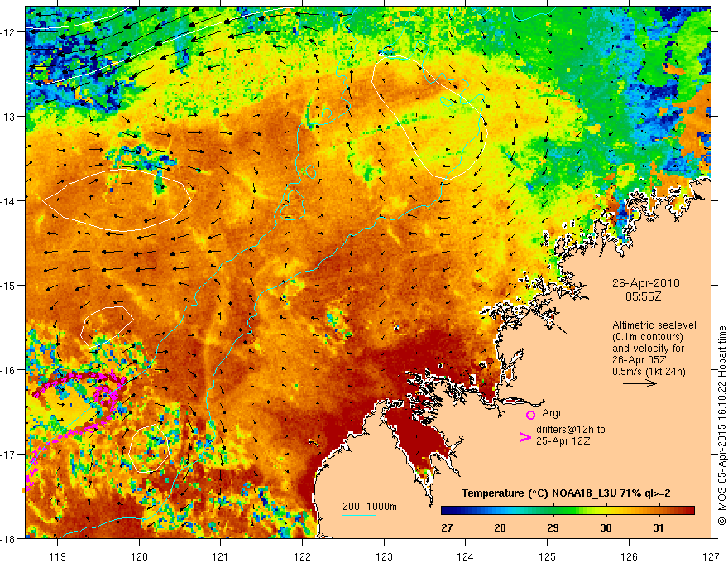The width and height of the screenshot is (728, 563).
Task: Click color bar tick label 28
Action: click(x=500, y=527)
